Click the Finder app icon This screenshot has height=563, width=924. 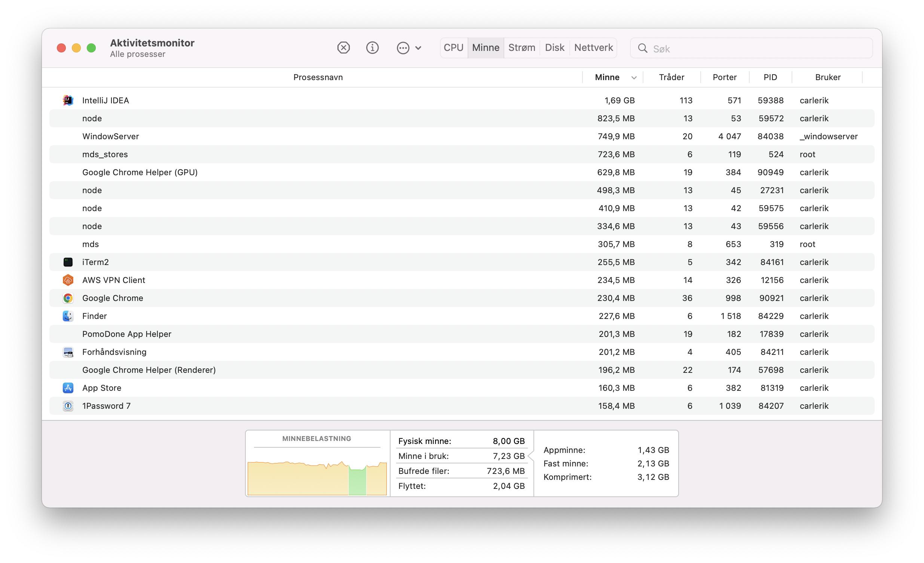tap(68, 316)
